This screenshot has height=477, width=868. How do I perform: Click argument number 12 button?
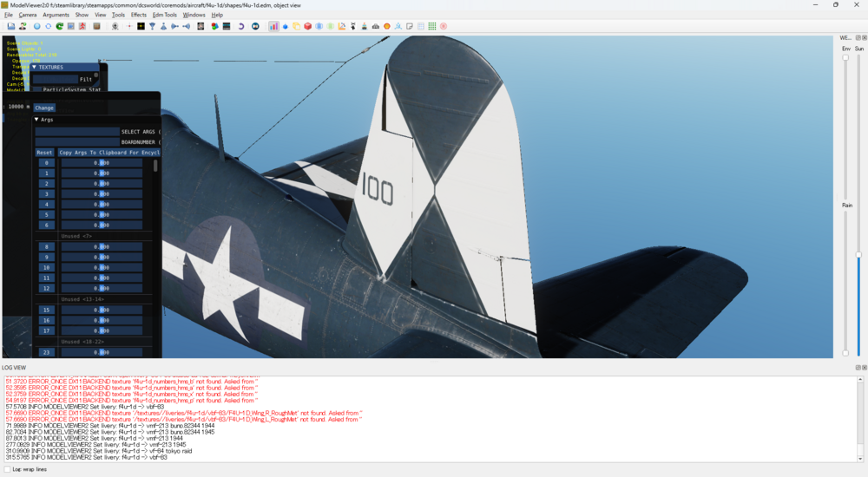[47, 288]
